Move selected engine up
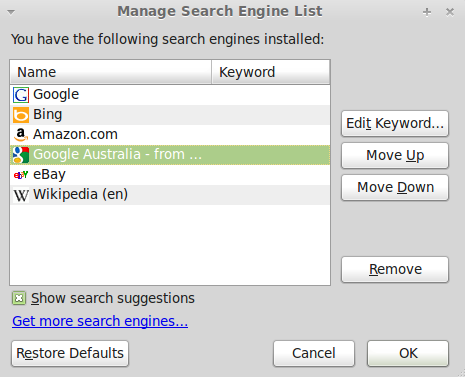 395,156
